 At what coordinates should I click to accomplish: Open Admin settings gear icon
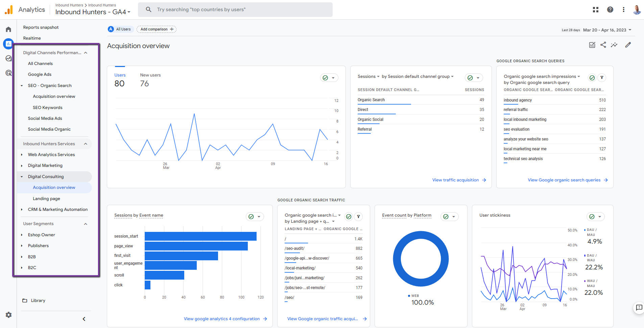tap(8, 315)
